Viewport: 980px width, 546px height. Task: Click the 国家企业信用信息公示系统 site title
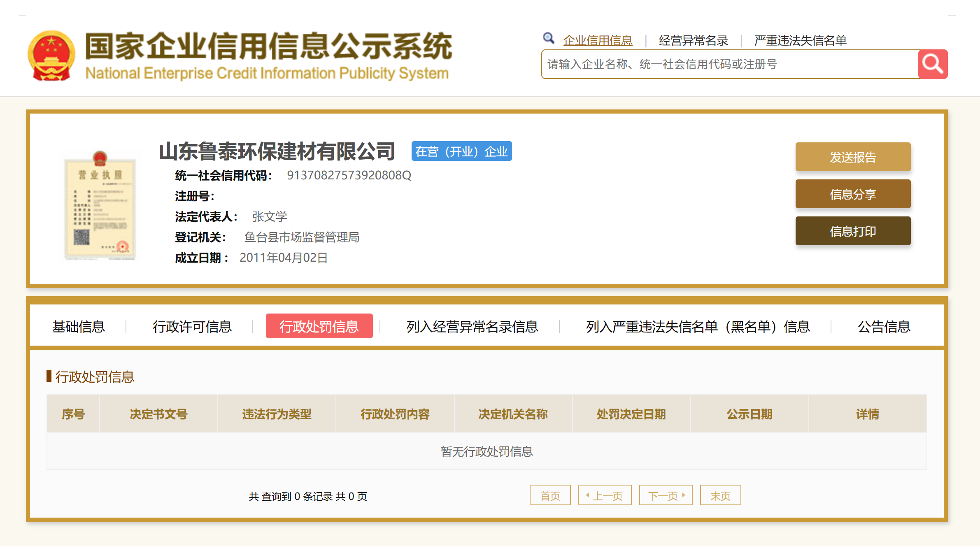(x=268, y=46)
